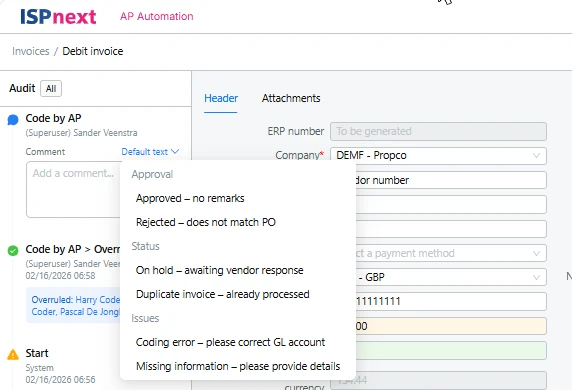Click the blue comment bubble icon

tap(13, 119)
